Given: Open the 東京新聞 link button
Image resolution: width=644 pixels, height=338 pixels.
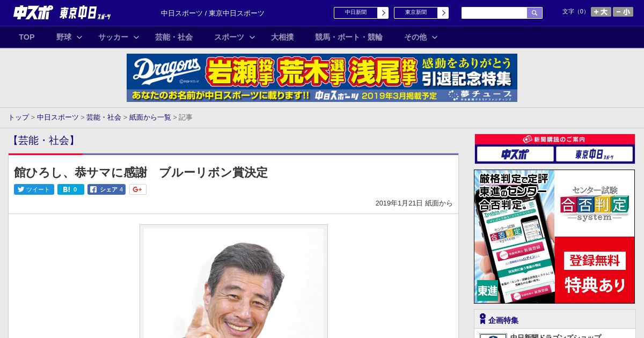Looking at the screenshot, I should (x=415, y=13).
